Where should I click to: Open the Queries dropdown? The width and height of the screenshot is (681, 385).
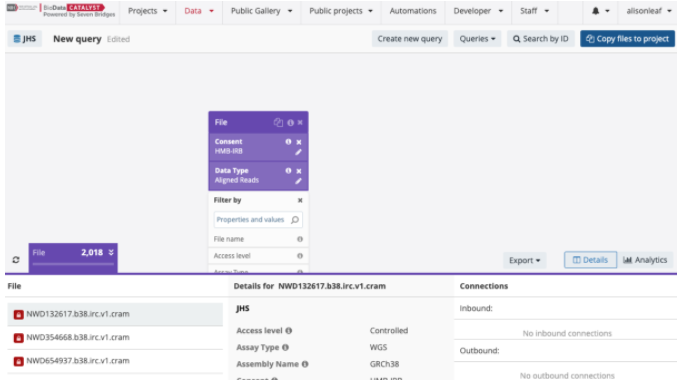477,39
